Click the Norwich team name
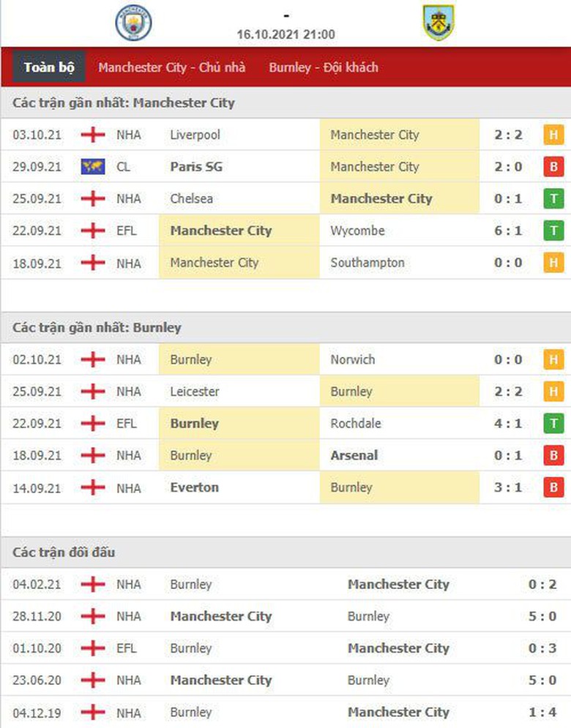Viewport: 571px width, 728px height. point(353,359)
